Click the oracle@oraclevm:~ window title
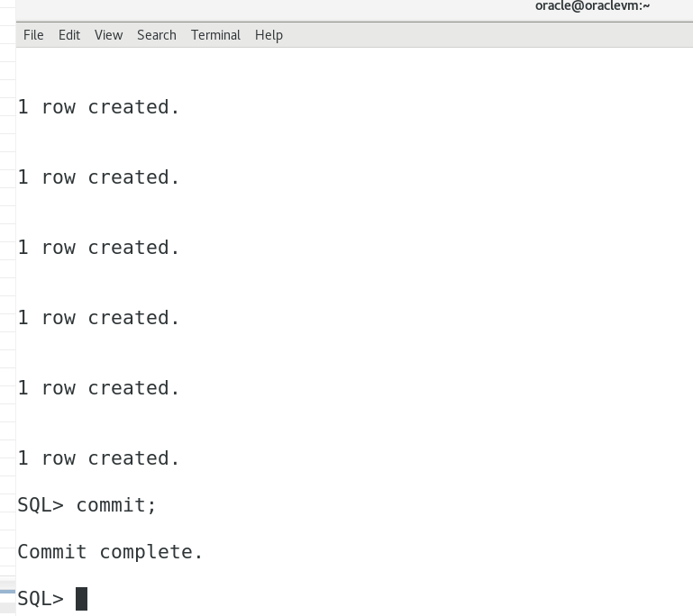The image size is (693, 616). coord(592,5)
